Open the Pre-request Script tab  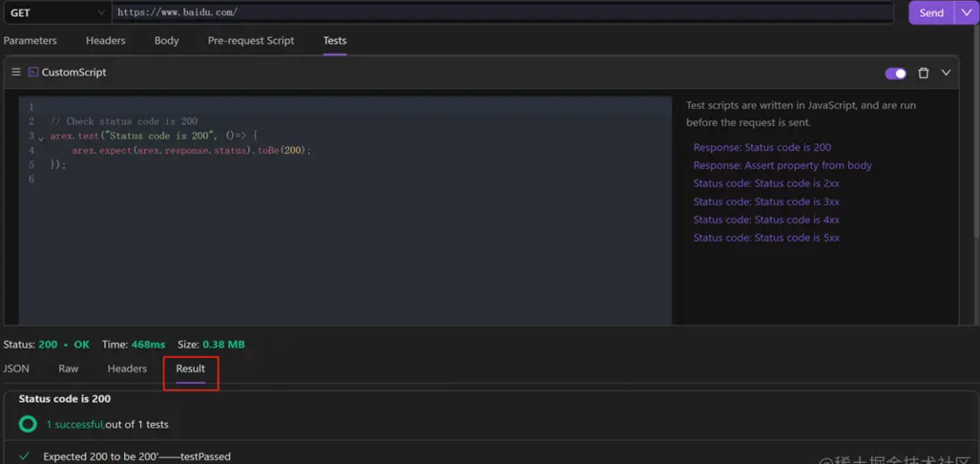[x=251, y=41]
